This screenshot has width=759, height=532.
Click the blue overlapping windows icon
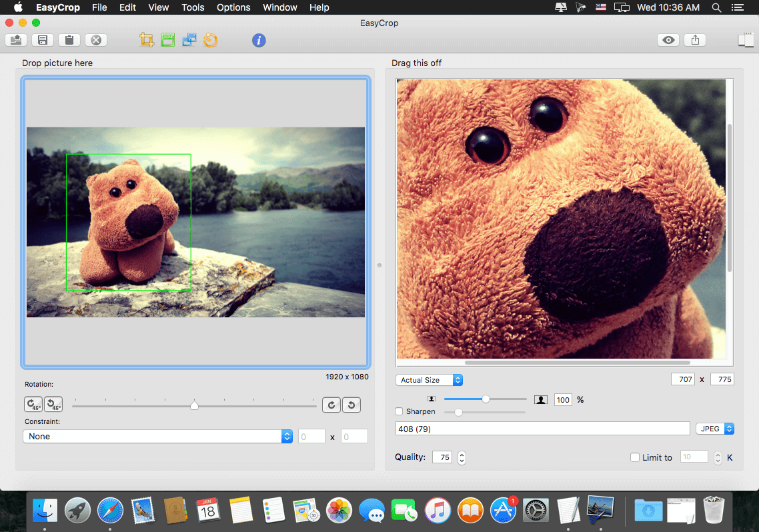pyautogui.click(x=189, y=40)
